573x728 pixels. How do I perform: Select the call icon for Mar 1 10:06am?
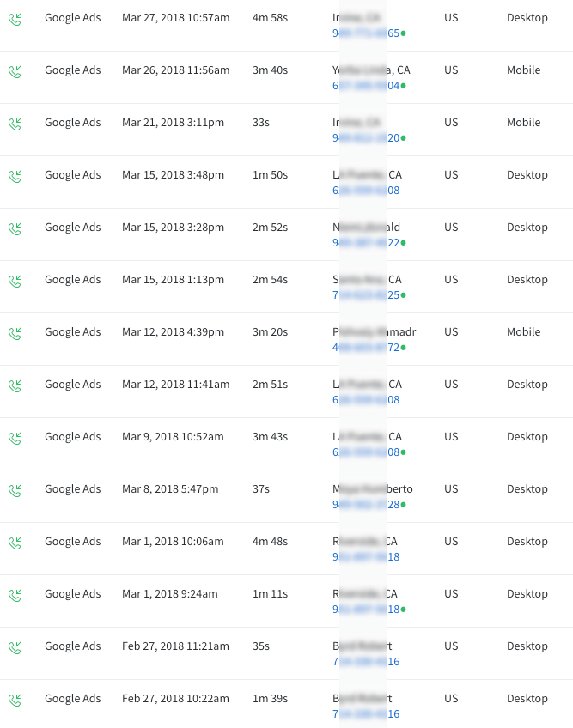pos(15,543)
